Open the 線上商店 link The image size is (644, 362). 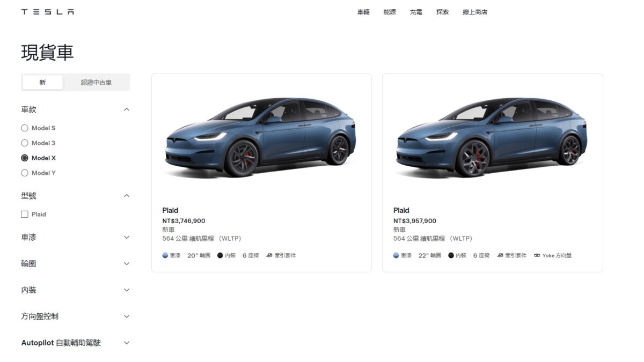(475, 12)
